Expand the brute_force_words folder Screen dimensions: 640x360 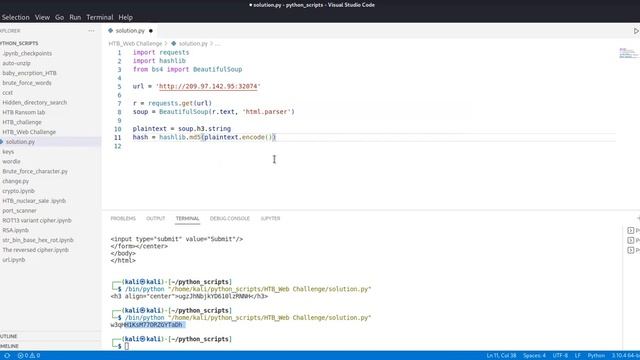point(27,83)
